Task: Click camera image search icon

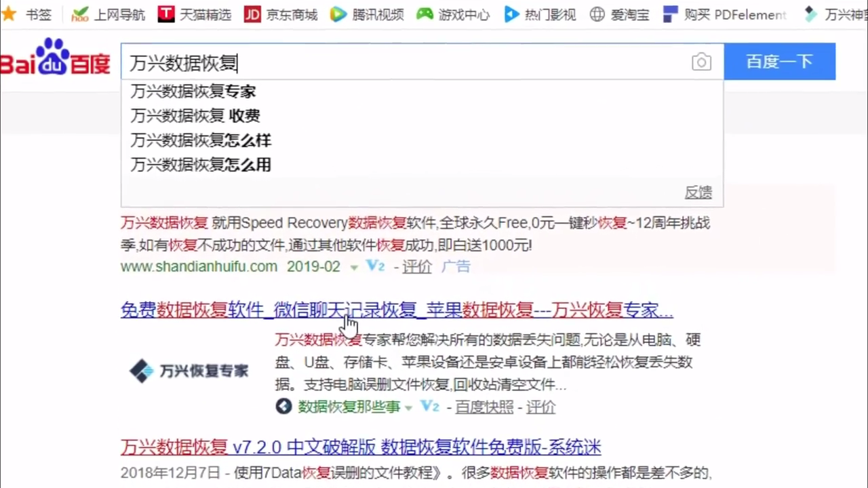Action: point(701,62)
